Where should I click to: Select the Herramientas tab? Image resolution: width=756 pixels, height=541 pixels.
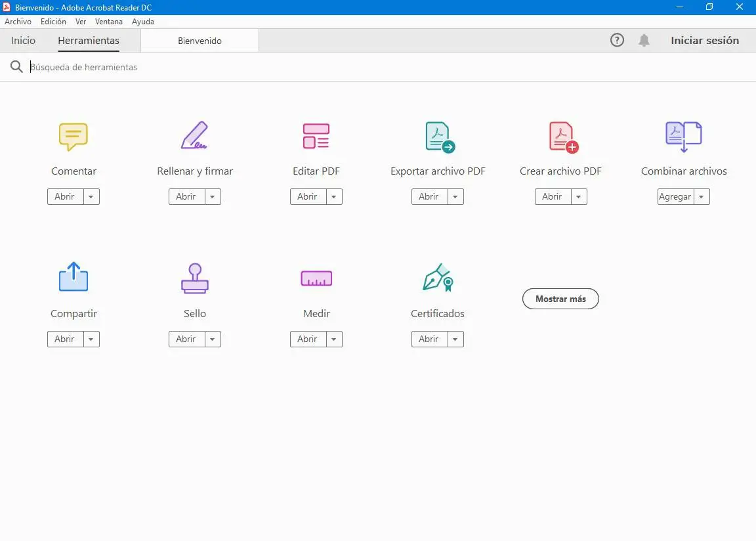(x=88, y=41)
